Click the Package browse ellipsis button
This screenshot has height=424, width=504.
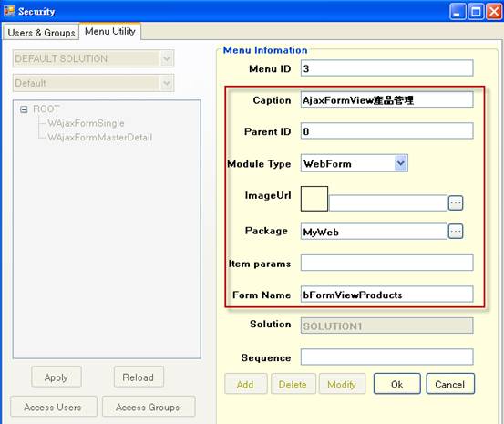coord(456,232)
